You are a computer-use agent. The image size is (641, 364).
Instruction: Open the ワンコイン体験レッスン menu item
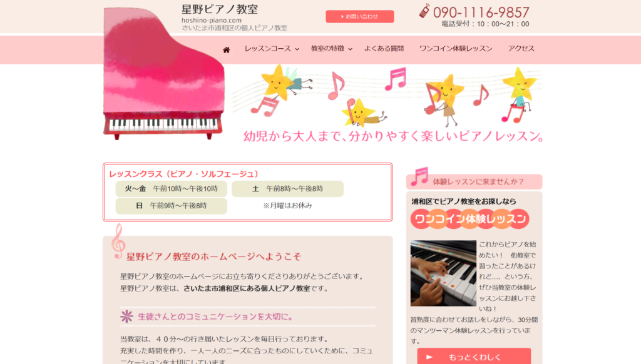coord(456,49)
